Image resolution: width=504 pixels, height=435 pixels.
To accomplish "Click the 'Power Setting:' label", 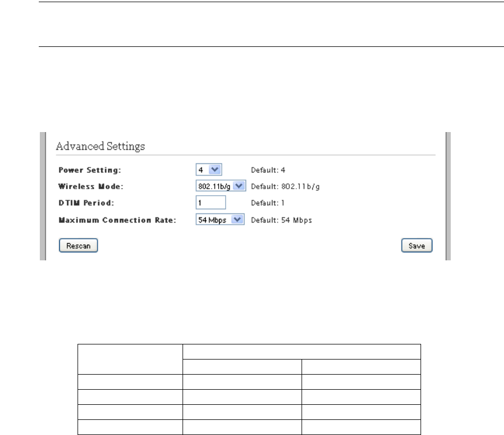I will point(90,170).
